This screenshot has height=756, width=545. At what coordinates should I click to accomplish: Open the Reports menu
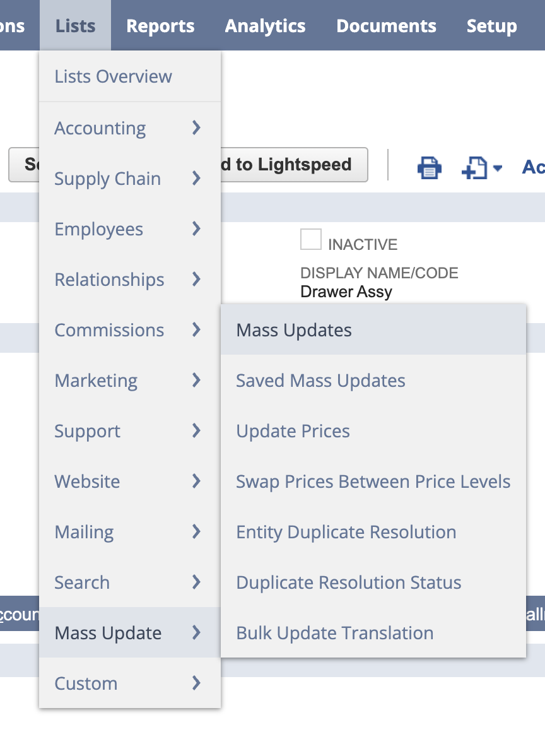(160, 25)
